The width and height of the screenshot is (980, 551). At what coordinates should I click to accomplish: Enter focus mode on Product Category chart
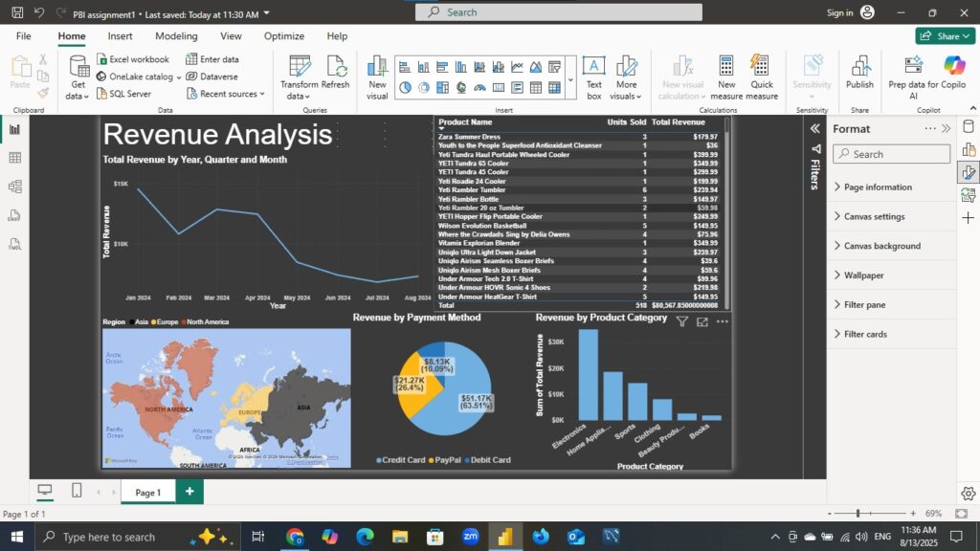702,321
